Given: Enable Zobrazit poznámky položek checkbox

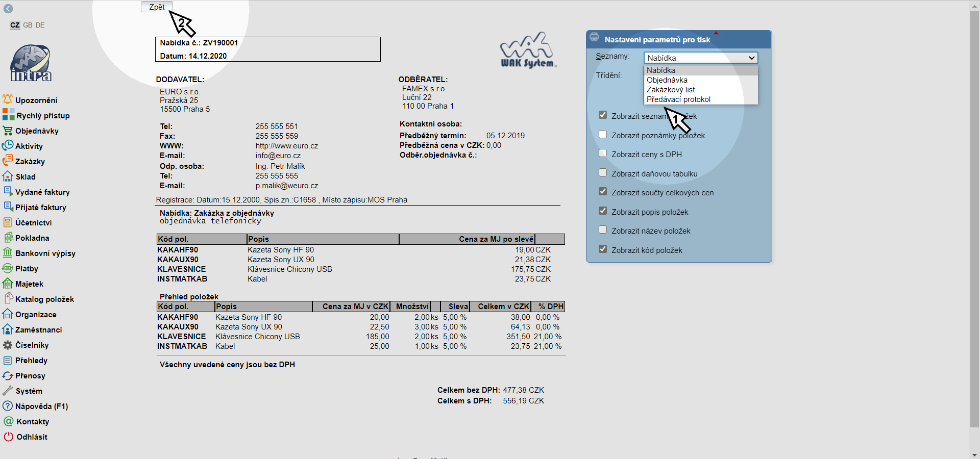Looking at the screenshot, I should (603, 135).
